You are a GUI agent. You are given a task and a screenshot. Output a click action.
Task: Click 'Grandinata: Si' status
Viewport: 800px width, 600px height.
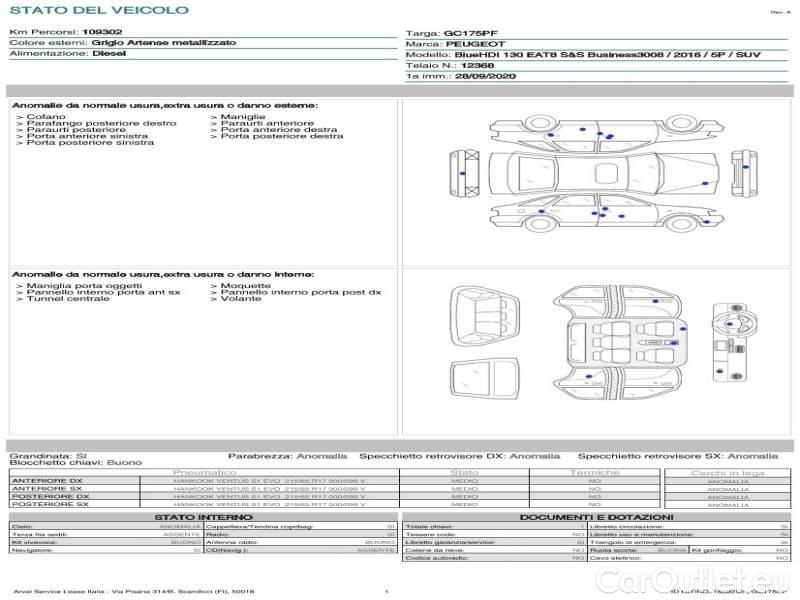pos(48,456)
